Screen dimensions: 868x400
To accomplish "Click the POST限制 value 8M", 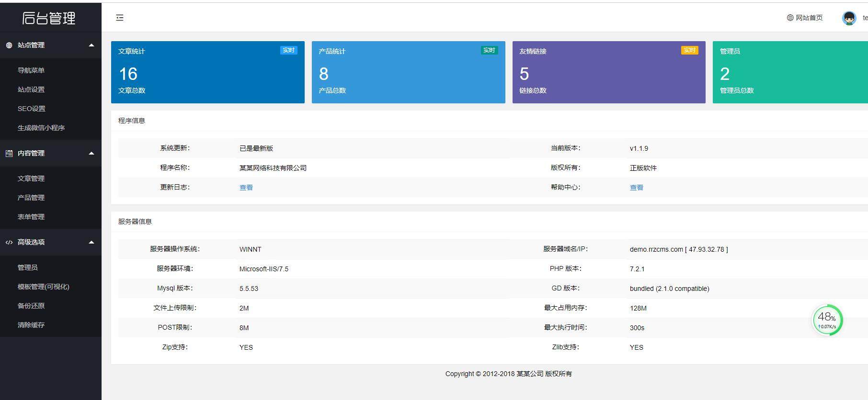I will (x=244, y=328).
